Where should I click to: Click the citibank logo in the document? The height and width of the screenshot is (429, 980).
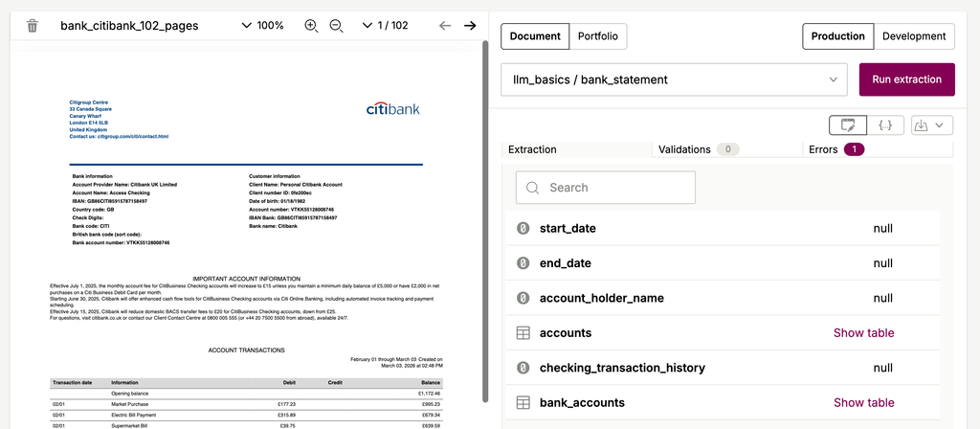[393, 109]
